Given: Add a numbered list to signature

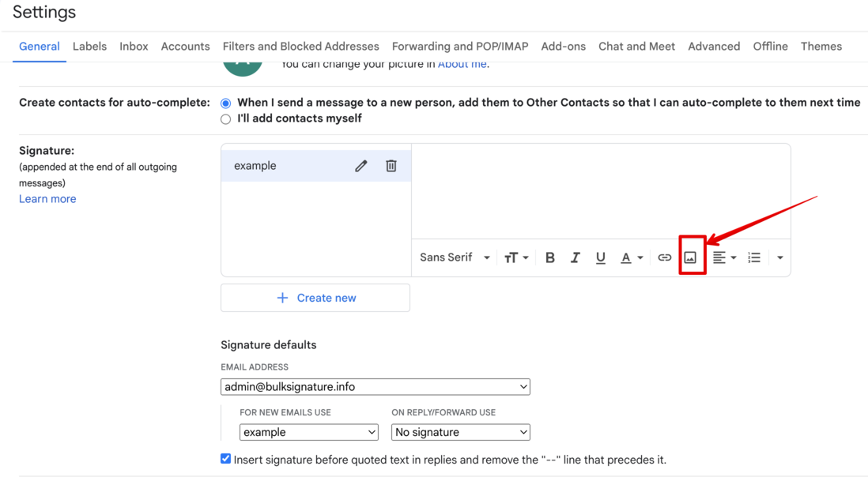Looking at the screenshot, I should coord(754,257).
